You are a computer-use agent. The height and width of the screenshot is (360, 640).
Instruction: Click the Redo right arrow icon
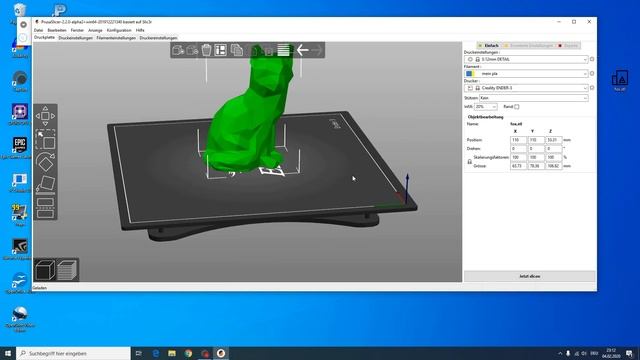(316, 50)
